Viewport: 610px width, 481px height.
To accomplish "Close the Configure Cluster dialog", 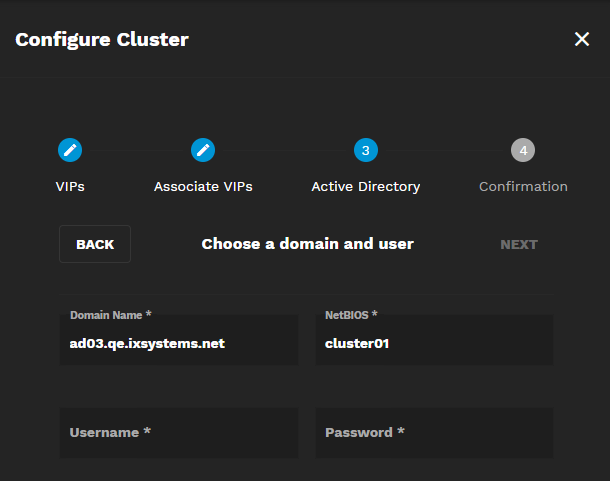I will 582,40.
